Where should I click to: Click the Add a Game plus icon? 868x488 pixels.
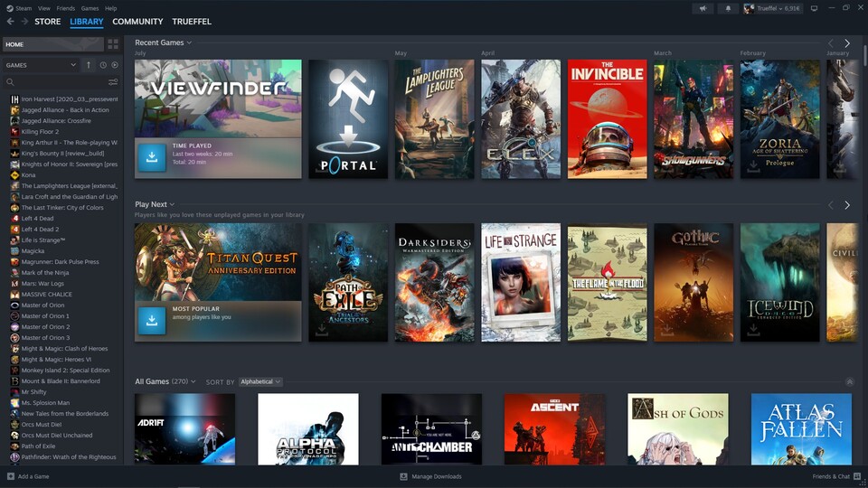[x=10, y=476]
